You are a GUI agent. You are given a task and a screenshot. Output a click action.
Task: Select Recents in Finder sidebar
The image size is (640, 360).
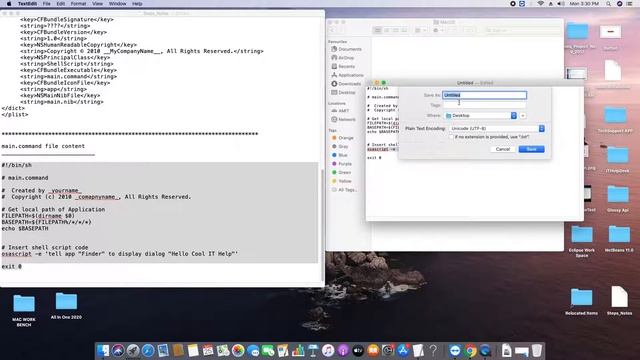[x=343, y=67]
